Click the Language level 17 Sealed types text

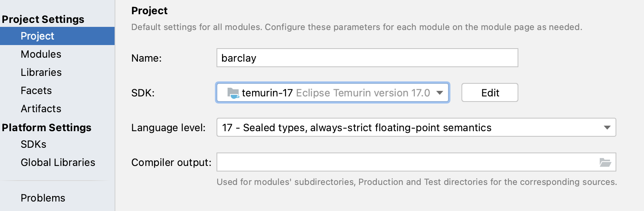point(357,128)
